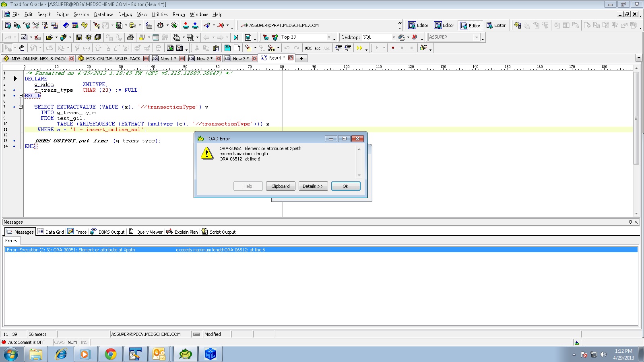Click the red dot record macro button
The height and width of the screenshot is (362, 644).
tap(393, 48)
